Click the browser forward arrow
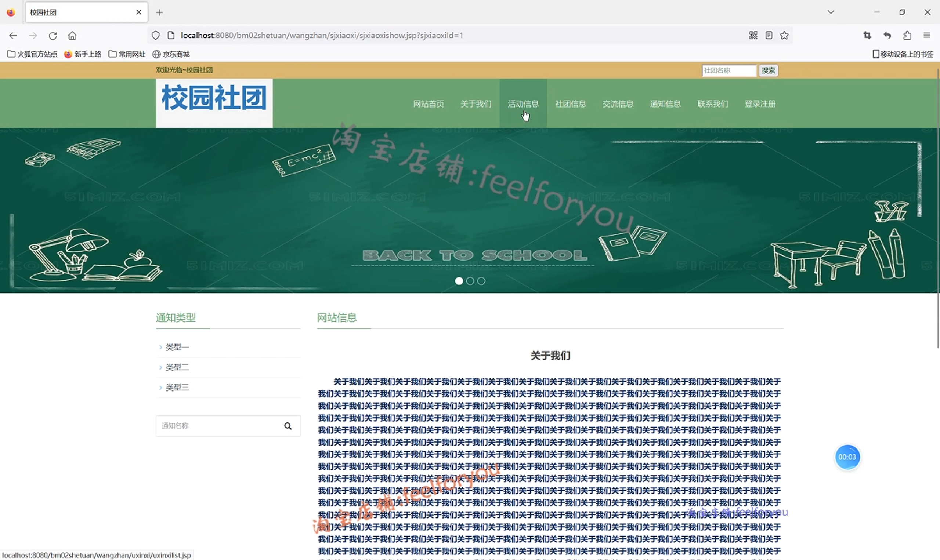Viewport: 940px width, 560px height. point(33,36)
